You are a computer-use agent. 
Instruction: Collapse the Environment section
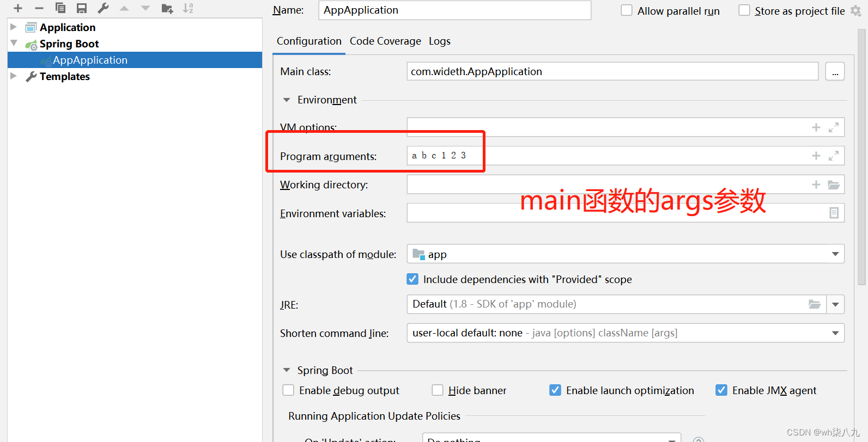click(287, 100)
